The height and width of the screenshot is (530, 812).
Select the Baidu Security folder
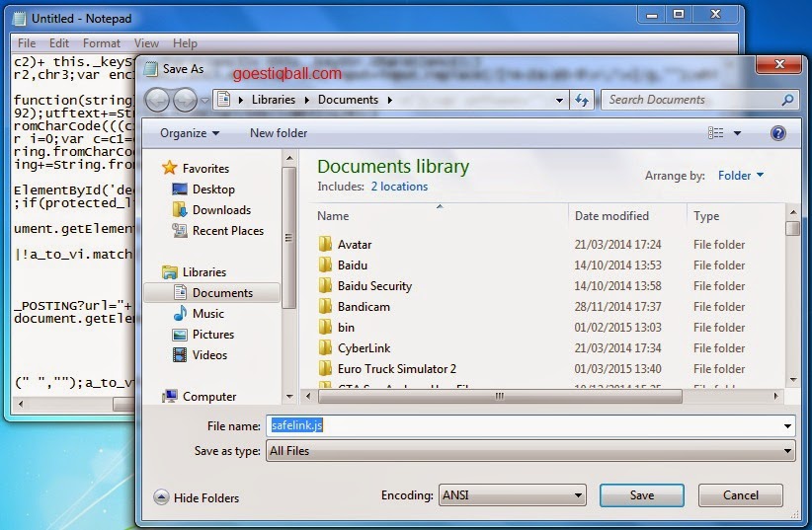(374, 285)
